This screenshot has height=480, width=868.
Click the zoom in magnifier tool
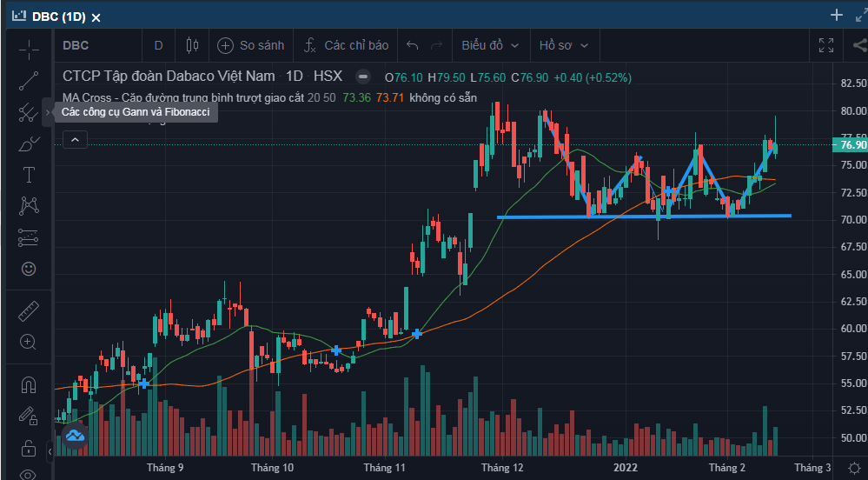click(29, 342)
